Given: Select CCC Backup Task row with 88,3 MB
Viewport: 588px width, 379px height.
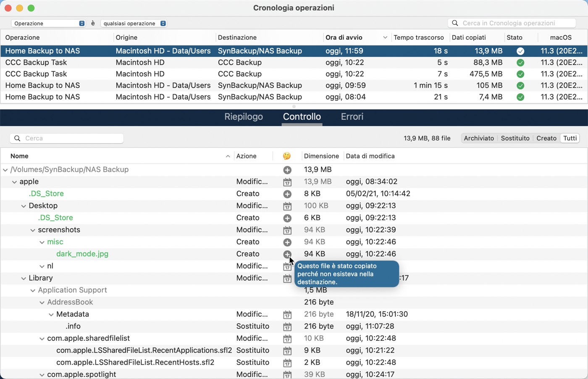Looking at the screenshot, I should 294,63.
